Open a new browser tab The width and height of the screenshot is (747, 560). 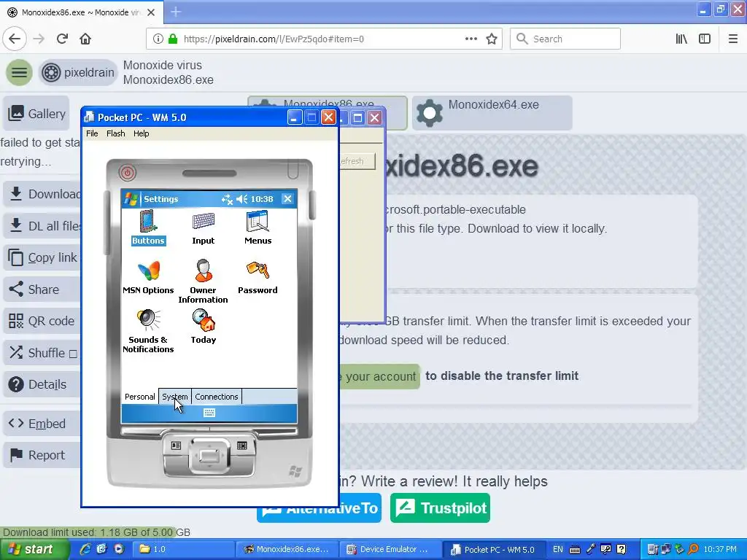pyautogui.click(x=176, y=12)
